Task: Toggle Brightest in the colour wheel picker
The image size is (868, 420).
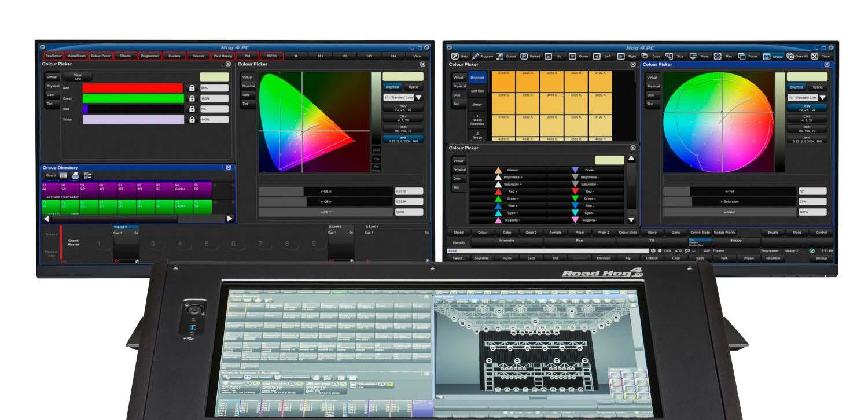Action: click(x=796, y=87)
